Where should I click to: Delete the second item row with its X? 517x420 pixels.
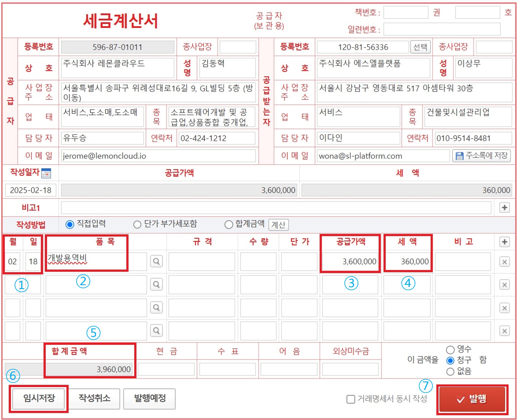pos(504,285)
